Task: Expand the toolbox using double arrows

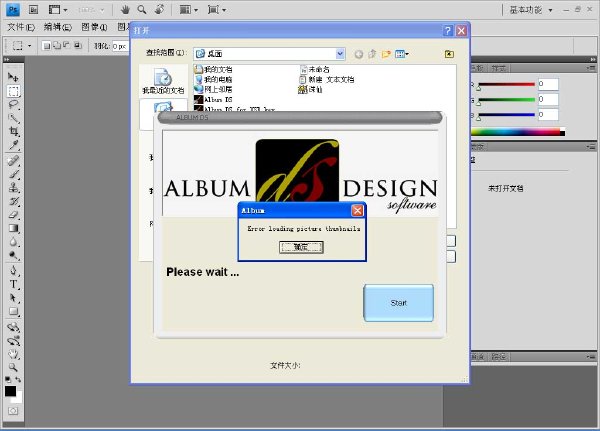Action: click(x=7, y=59)
